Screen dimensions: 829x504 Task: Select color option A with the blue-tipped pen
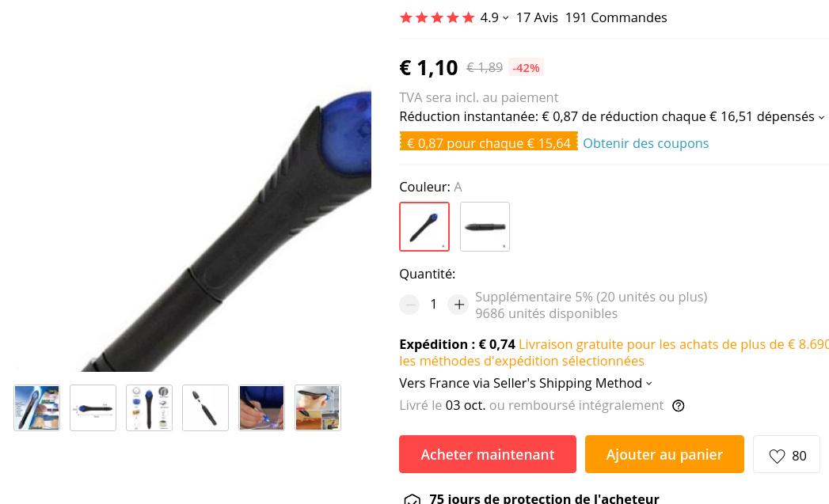click(424, 226)
